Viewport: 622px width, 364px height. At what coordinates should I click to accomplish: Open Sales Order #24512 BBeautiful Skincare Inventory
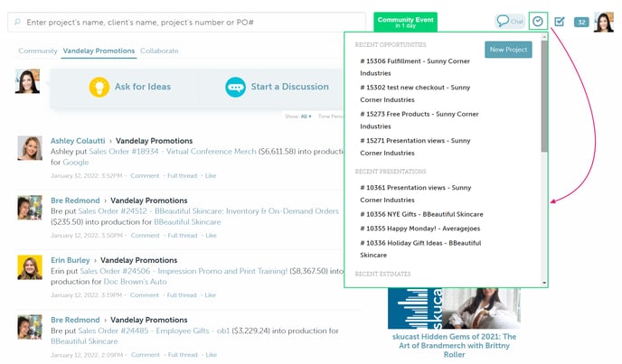click(208, 211)
